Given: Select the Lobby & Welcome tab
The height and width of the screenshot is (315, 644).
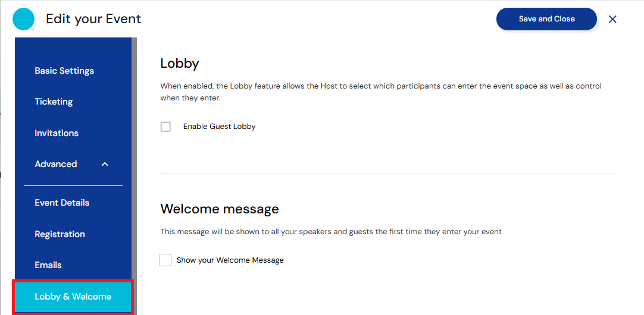Looking at the screenshot, I should point(73,297).
